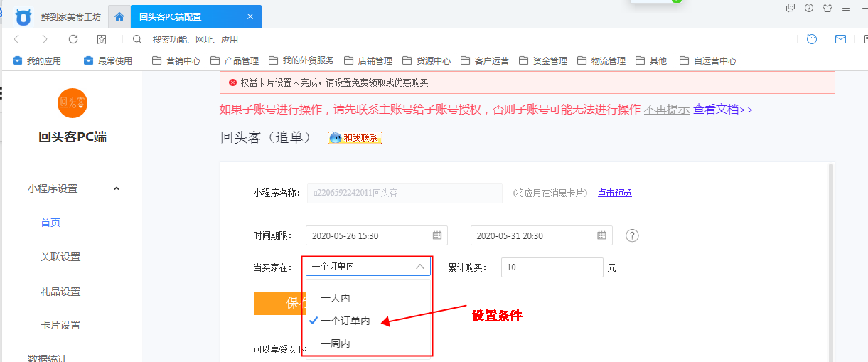Go back with the back arrow

click(x=17, y=39)
